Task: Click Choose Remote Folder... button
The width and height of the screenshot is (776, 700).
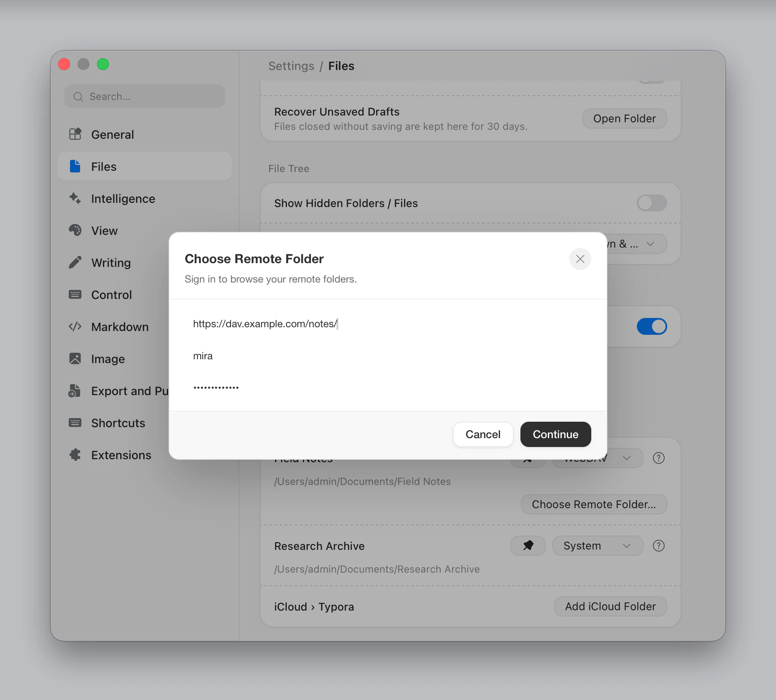Action: pyautogui.click(x=594, y=504)
